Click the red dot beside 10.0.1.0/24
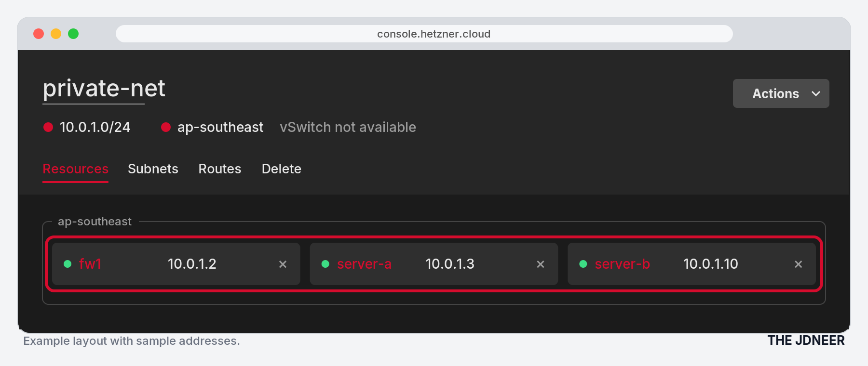Viewport: 868px width, 366px height. tap(48, 127)
